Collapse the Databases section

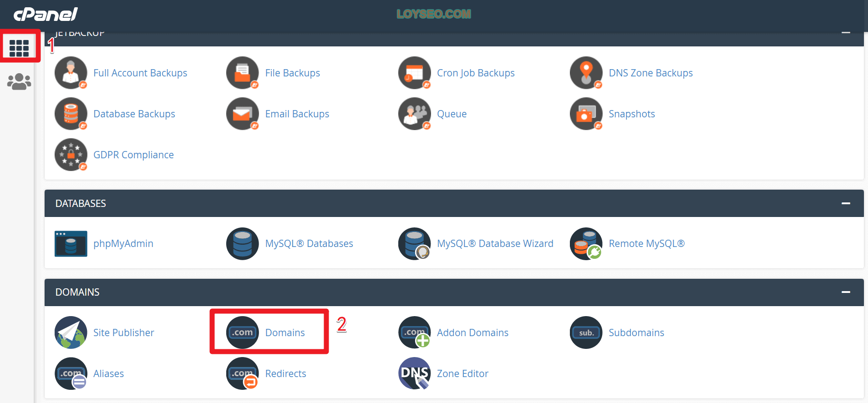point(846,203)
